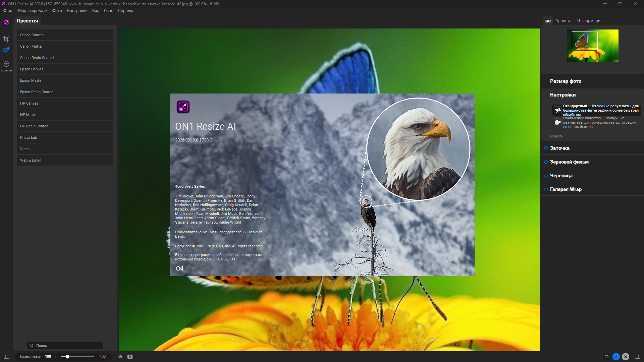Open the Canon Resin Coated preset group
Screen dimensions: 644x362
[x=65, y=58]
